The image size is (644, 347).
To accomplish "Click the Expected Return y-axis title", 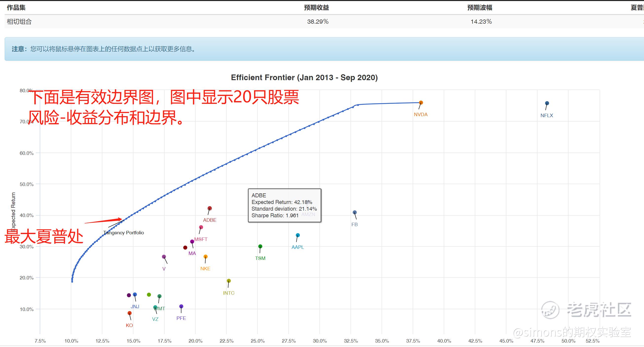I will (x=13, y=212).
